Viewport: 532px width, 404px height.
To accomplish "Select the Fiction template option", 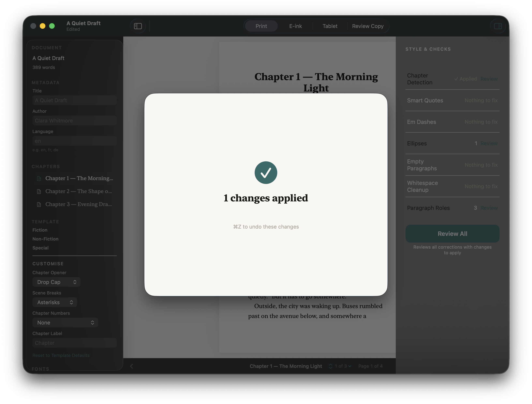I will click(40, 230).
